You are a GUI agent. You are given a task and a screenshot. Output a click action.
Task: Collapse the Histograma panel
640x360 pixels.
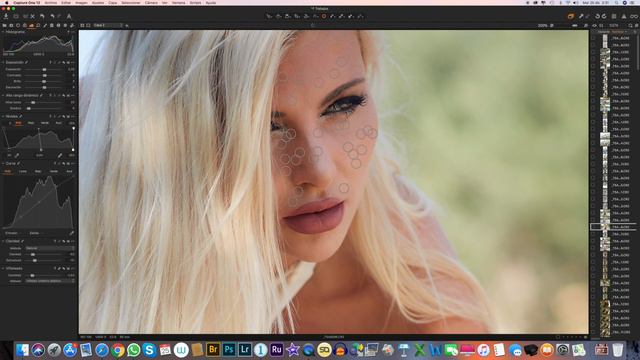click(3, 32)
